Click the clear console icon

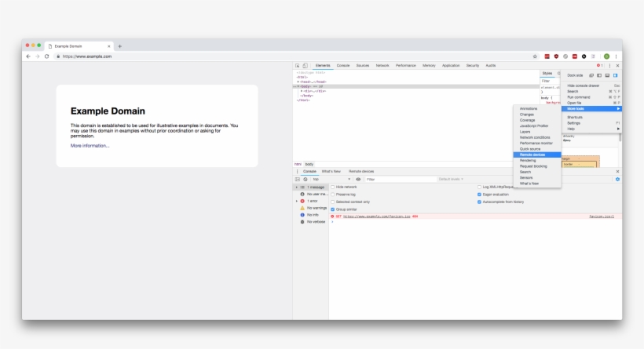(x=306, y=180)
